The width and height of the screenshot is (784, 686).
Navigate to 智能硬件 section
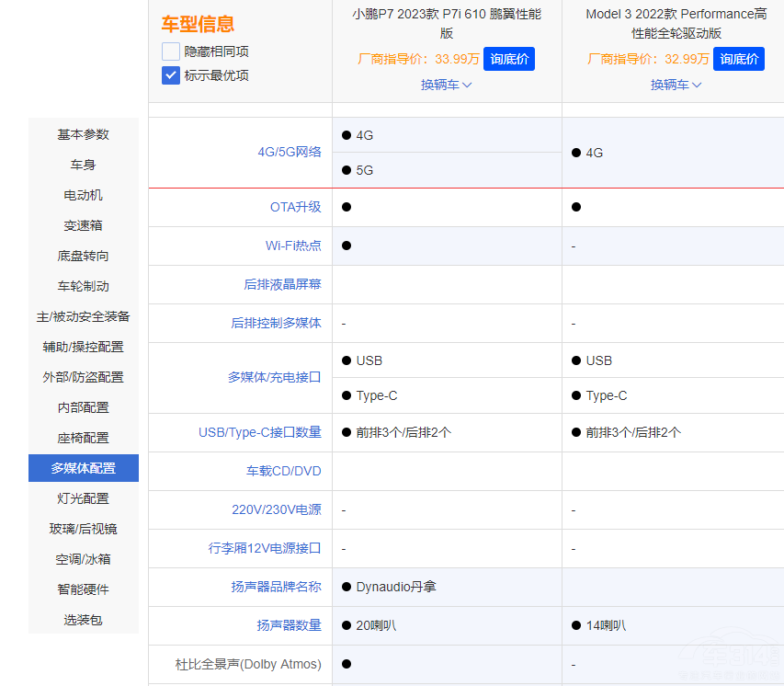84,589
